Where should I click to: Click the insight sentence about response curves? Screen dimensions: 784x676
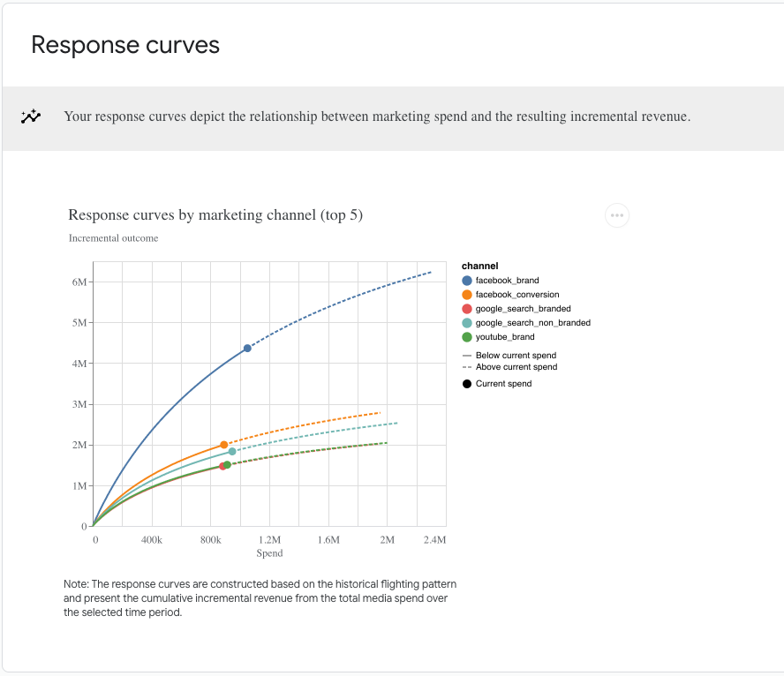pyautogui.click(x=377, y=116)
